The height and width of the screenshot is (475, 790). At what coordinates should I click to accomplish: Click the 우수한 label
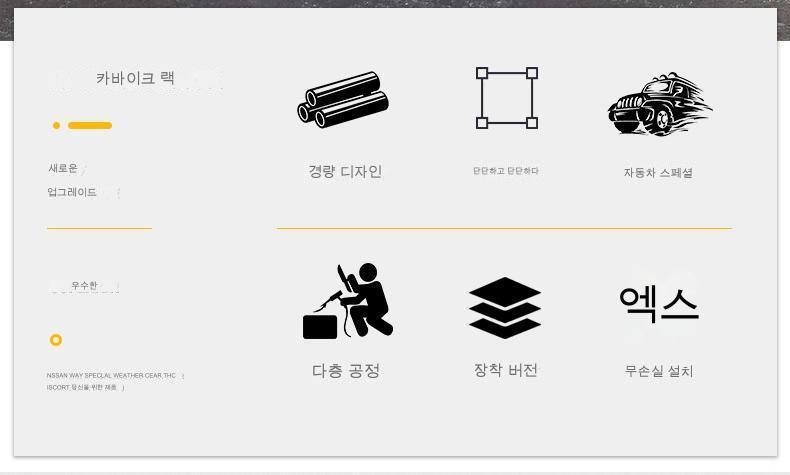point(84,285)
